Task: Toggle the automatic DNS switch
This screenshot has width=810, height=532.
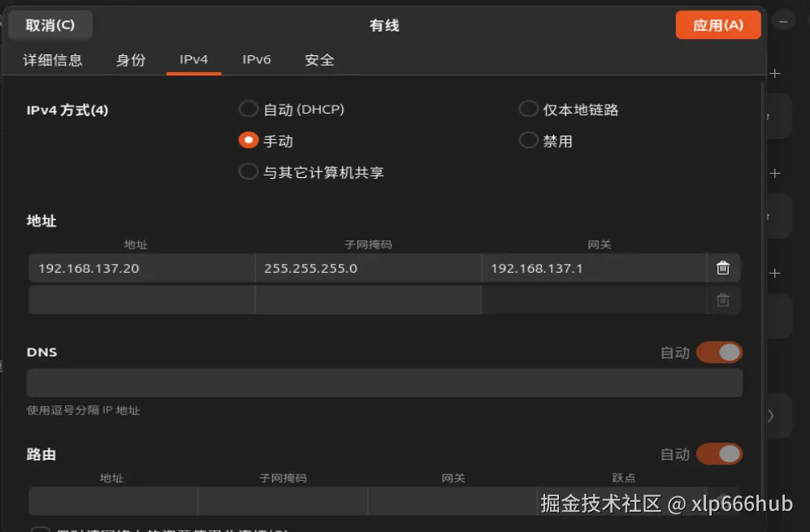Action: [719, 352]
